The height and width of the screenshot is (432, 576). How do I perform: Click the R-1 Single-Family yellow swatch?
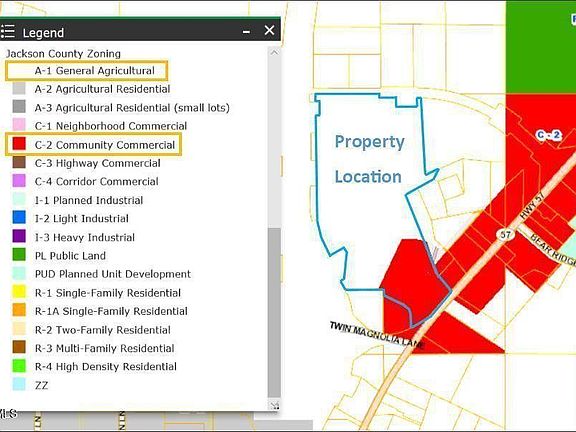[x=19, y=292]
